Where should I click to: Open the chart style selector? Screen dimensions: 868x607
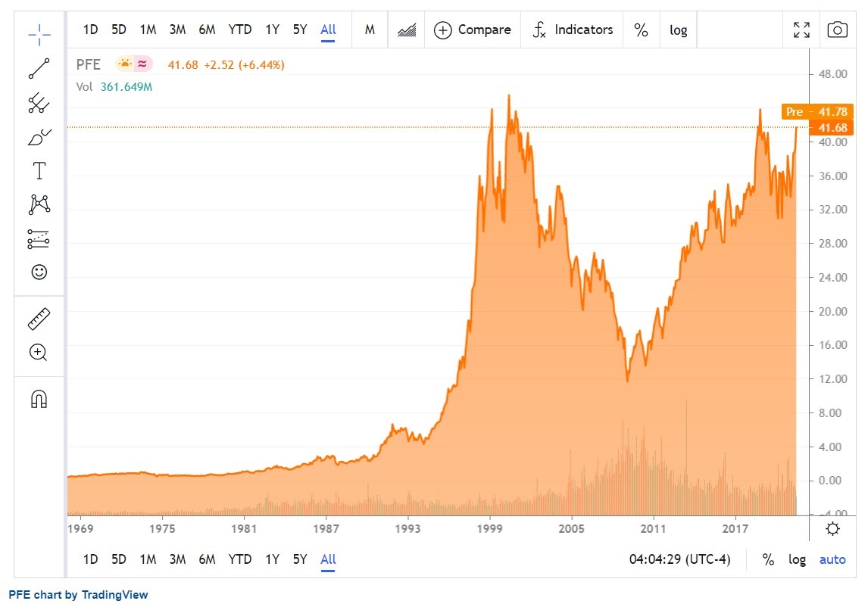[407, 30]
